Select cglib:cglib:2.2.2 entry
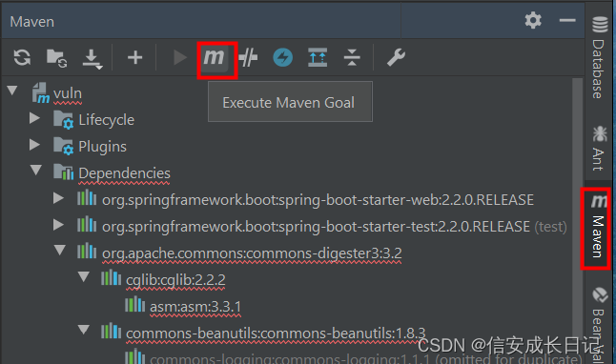This screenshot has height=364, width=616. (x=175, y=280)
